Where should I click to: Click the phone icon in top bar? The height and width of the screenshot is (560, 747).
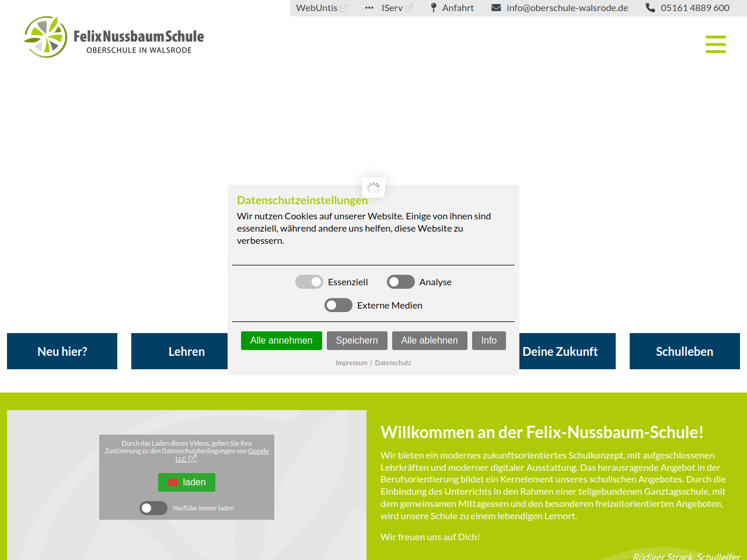tap(650, 8)
